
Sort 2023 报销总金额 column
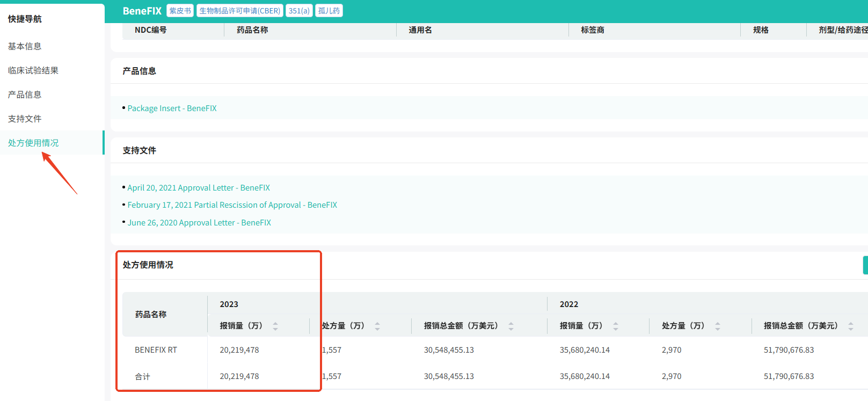pos(511,326)
